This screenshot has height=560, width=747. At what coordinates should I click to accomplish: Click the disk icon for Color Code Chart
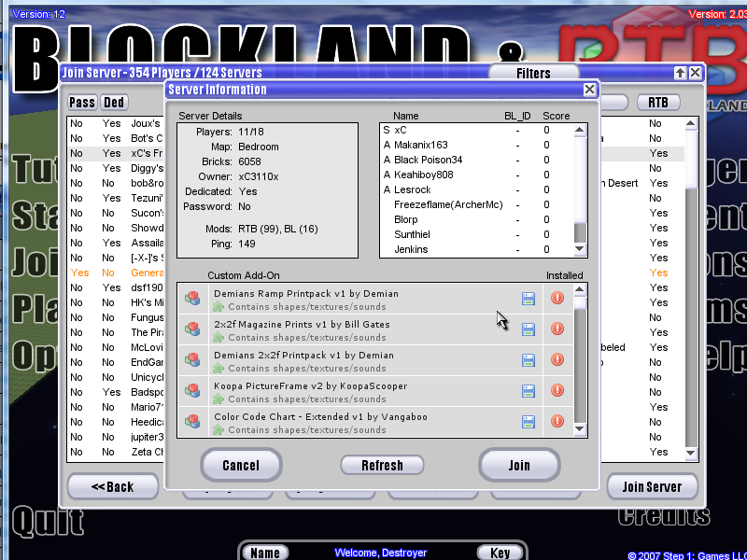[528, 422]
